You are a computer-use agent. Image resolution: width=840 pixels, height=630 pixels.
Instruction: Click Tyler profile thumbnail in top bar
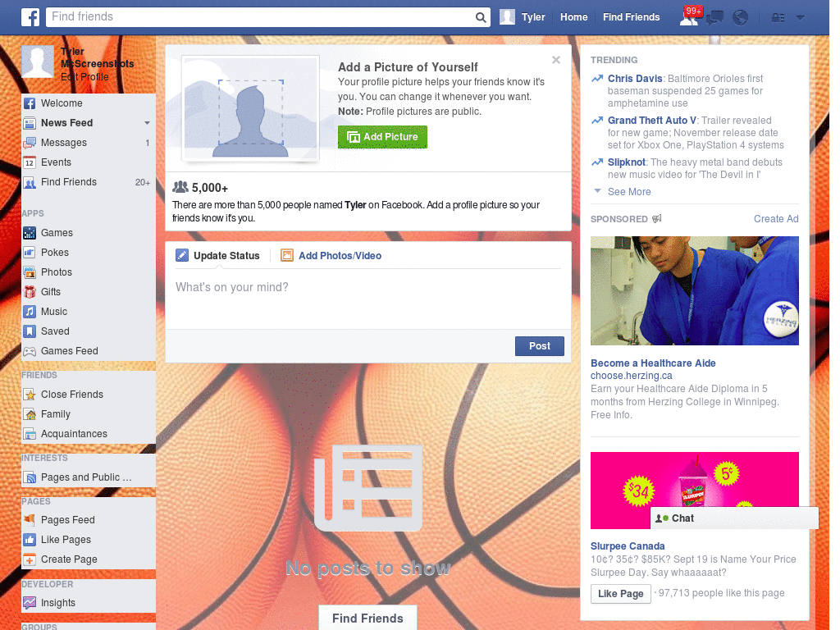point(507,17)
